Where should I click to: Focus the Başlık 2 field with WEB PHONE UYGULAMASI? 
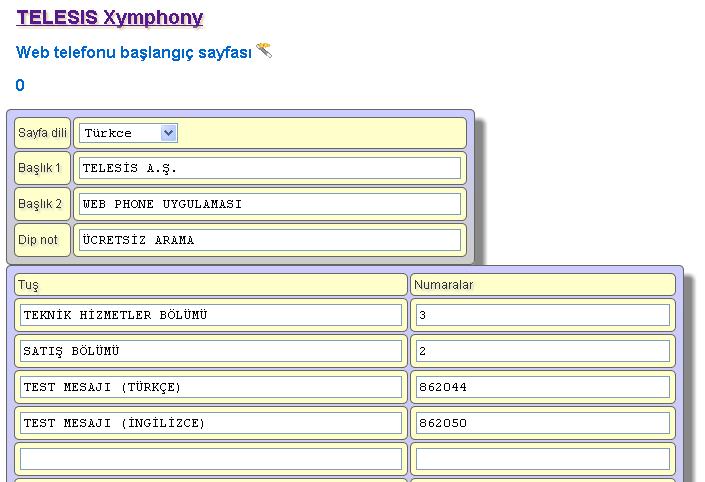click(x=270, y=204)
